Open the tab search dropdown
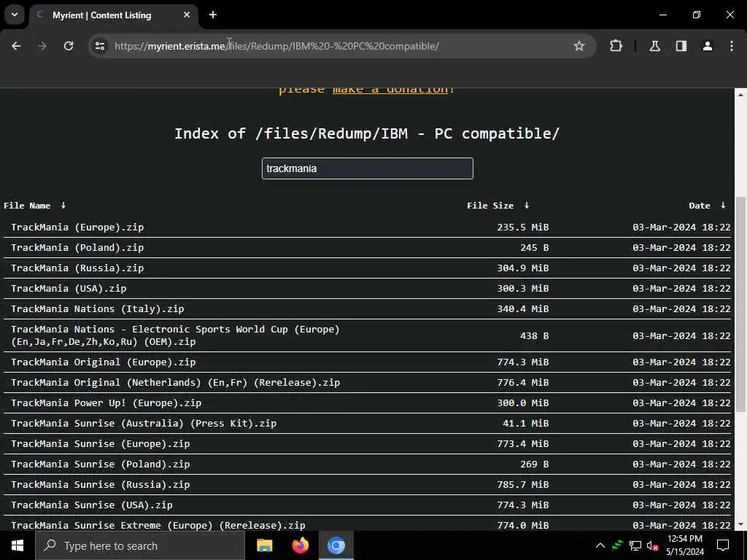 click(x=15, y=15)
